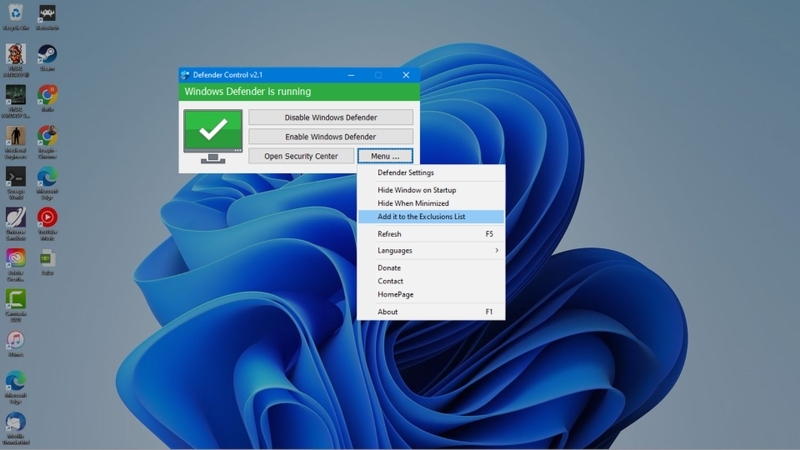The height and width of the screenshot is (450, 800).
Task: Open the iTunes desktop shortcut
Action: [16, 343]
